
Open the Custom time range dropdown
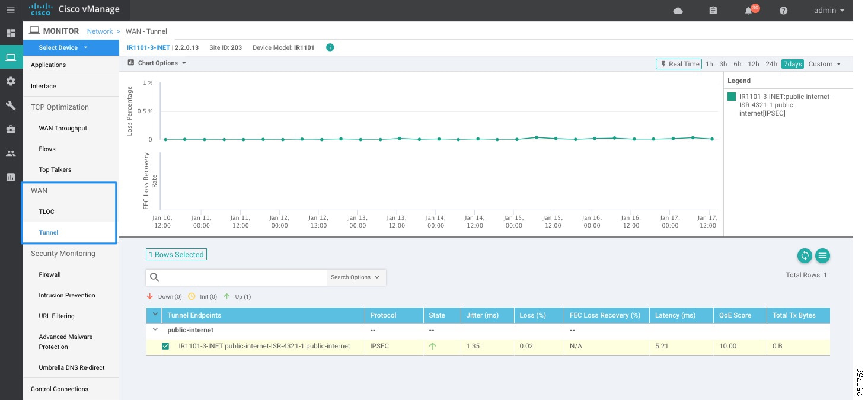click(x=825, y=64)
